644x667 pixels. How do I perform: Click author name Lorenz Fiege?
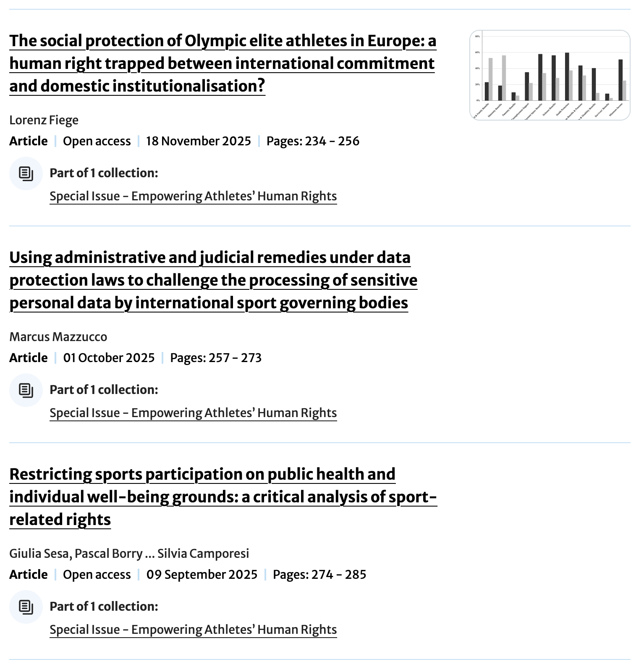pos(44,120)
